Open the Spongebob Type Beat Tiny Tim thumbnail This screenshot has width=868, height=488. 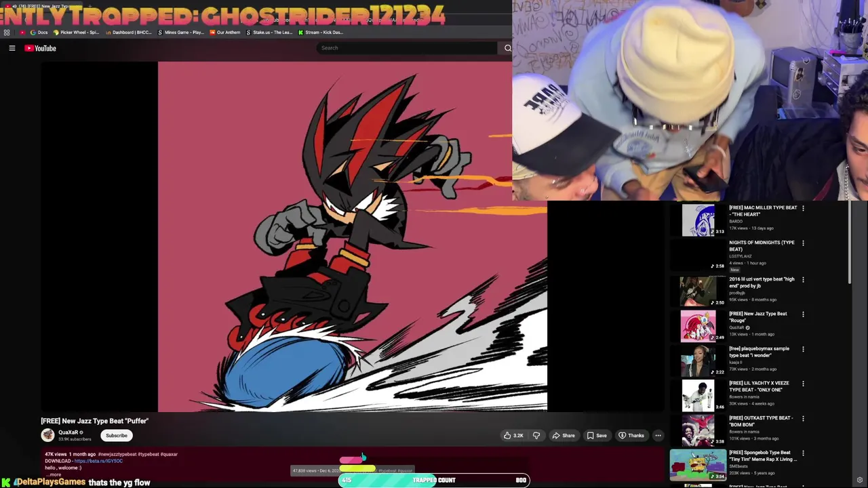click(x=698, y=465)
